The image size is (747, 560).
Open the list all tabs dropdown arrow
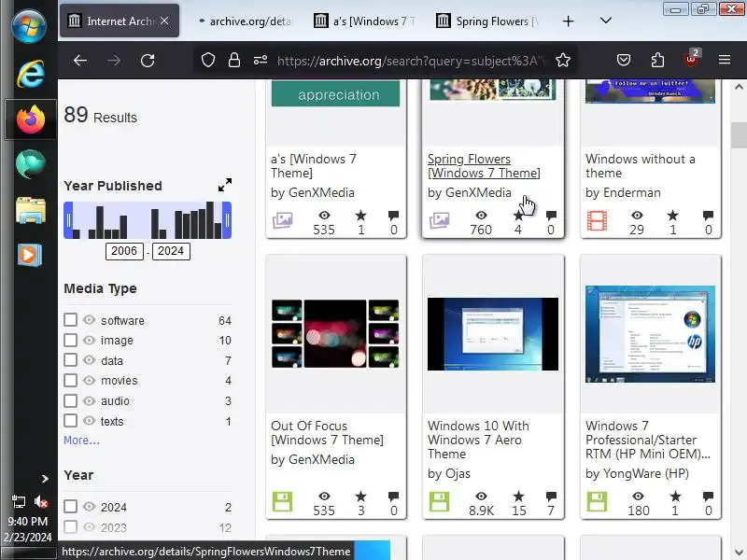(x=605, y=21)
